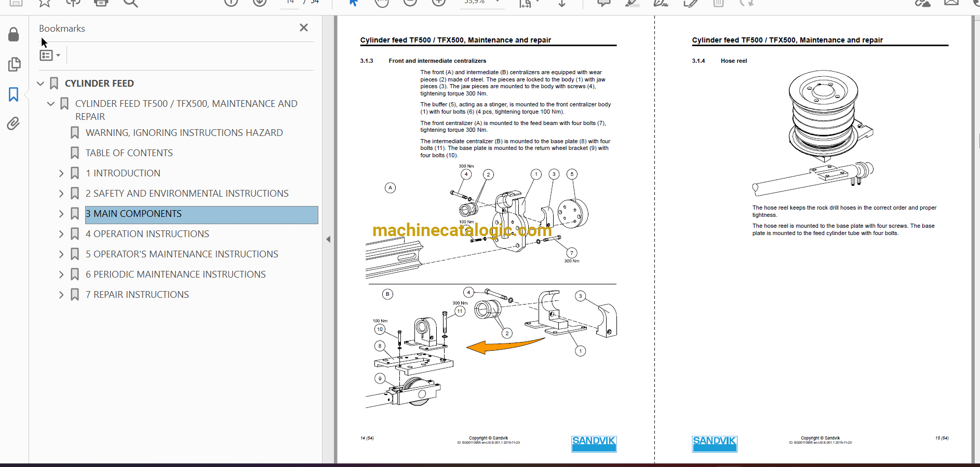This screenshot has width=980, height=467.
Task: Click the Print icon in the toolbar
Action: [101, 3]
